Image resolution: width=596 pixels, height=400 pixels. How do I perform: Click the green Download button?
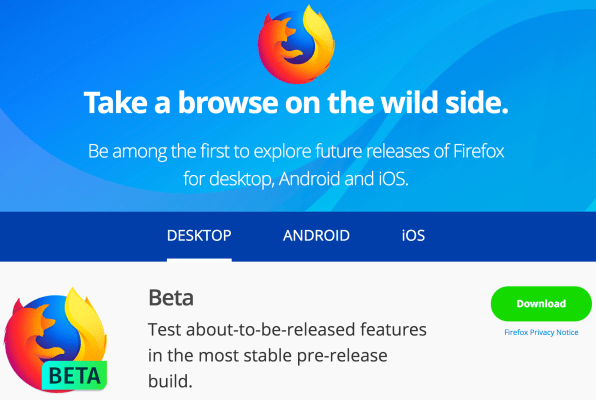click(x=541, y=304)
